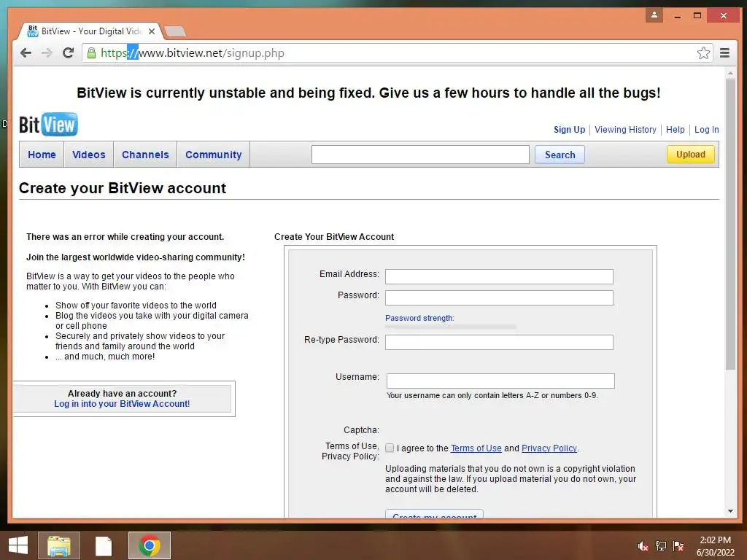The width and height of the screenshot is (747, 560).
Task: Focus the Email Address field
Action: click(499, 276)
